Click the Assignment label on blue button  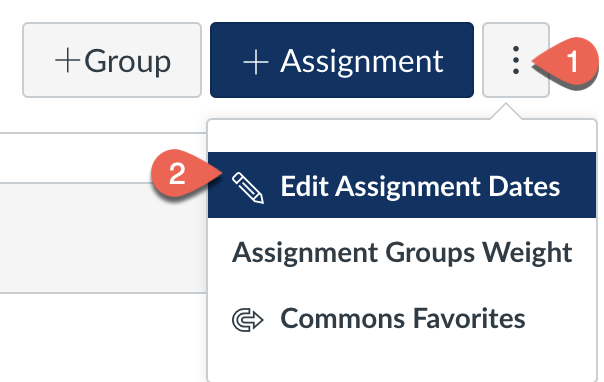(362, 62)
